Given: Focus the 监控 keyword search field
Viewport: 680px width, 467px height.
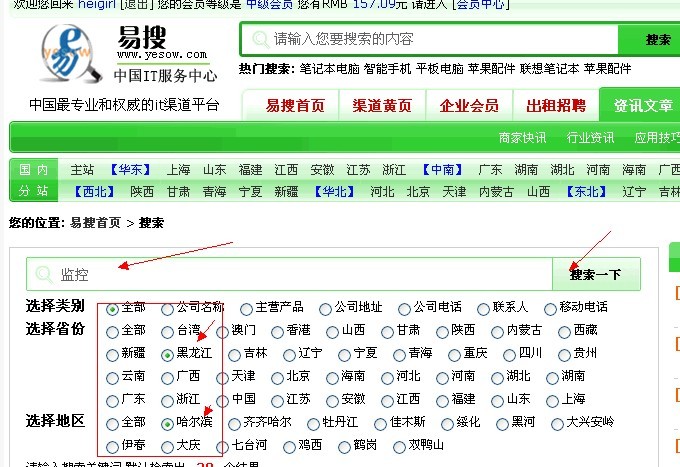Looking at the screenshot, I should pos(300,274).
